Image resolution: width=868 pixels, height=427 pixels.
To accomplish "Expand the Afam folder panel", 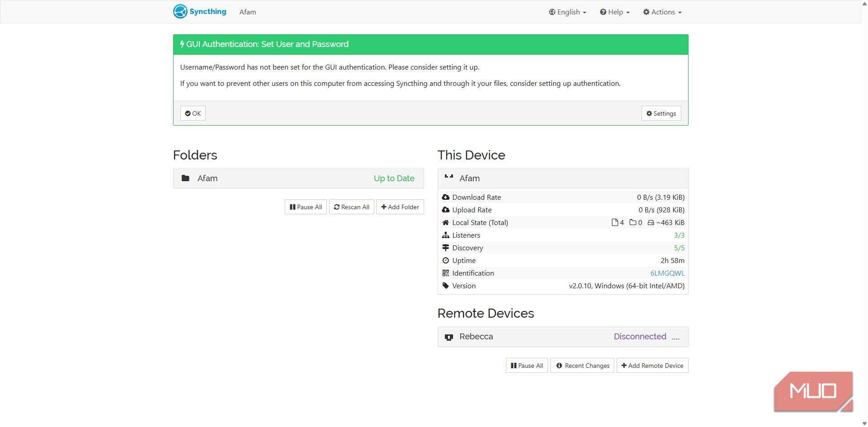I will 298,178.
